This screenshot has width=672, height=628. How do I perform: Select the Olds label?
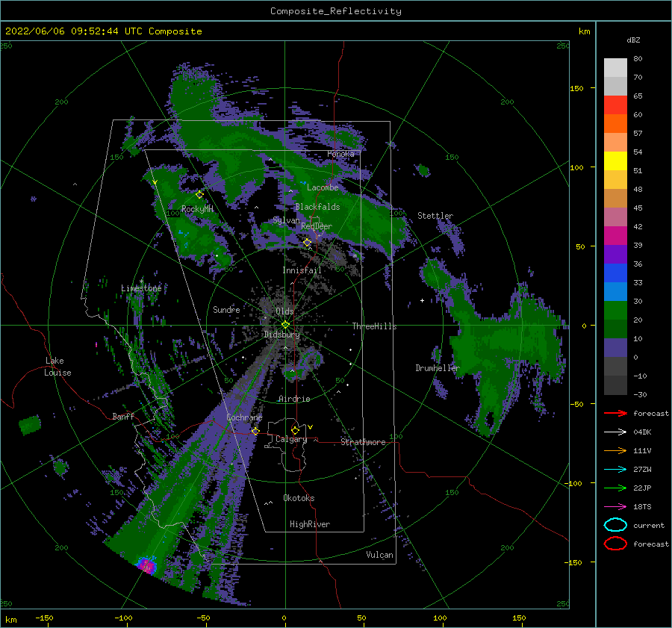click(284, 311)
